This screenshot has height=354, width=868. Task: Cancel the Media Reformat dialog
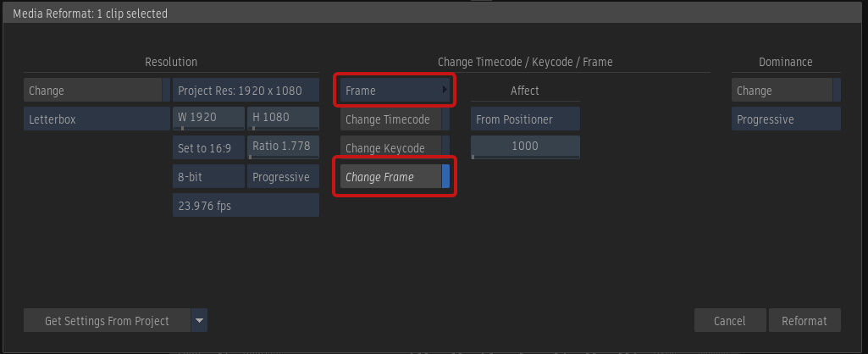pos(729,321)
